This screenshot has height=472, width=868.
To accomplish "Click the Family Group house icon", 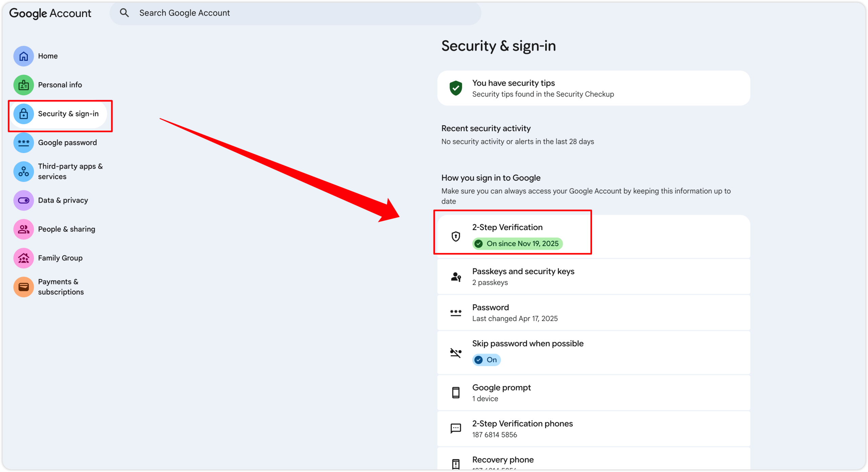I will click(23, 258).
